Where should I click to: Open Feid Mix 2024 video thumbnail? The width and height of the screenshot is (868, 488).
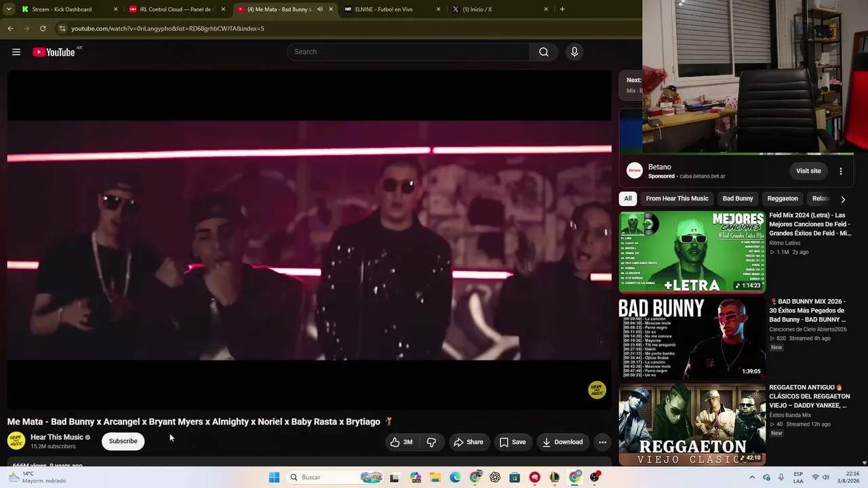(692, 252)
